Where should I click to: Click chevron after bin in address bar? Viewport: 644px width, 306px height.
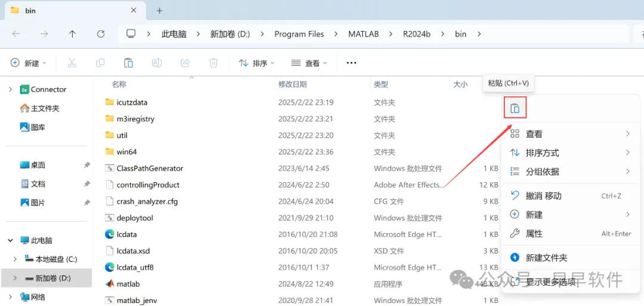click(x=479, y=34)
